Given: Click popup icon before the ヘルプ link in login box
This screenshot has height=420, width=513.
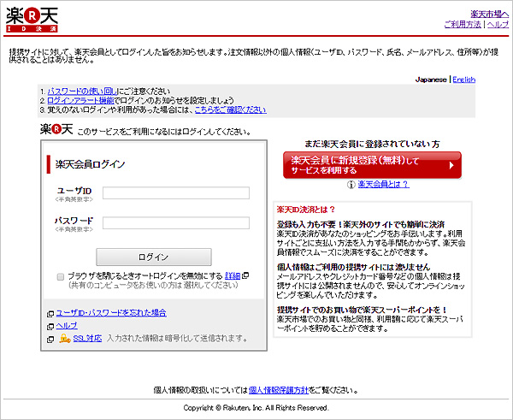Looking at the screenshot, I should (x=50, y=327).
